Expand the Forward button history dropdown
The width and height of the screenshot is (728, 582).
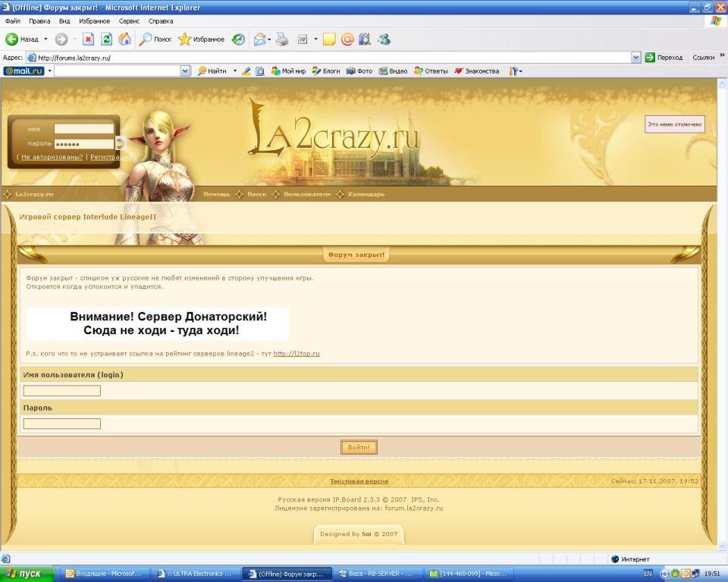click(74, 39)
